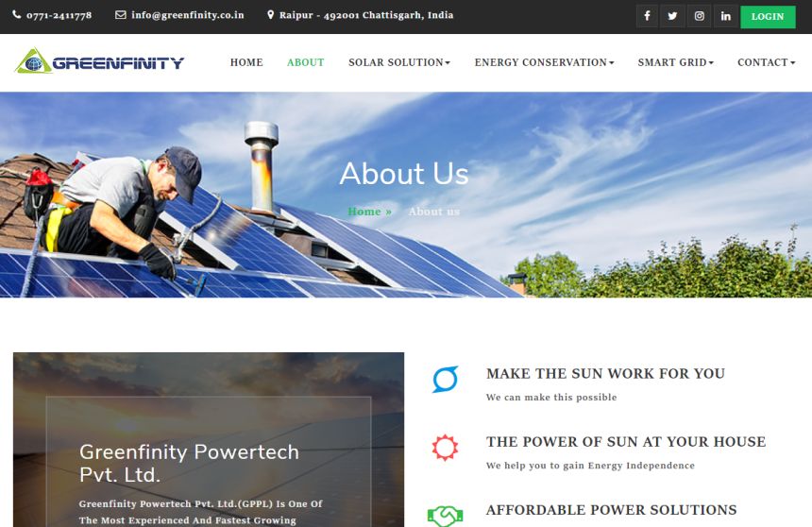Click the Greenfinity logo
Screen dimensions: 812x527
[99, 61]
